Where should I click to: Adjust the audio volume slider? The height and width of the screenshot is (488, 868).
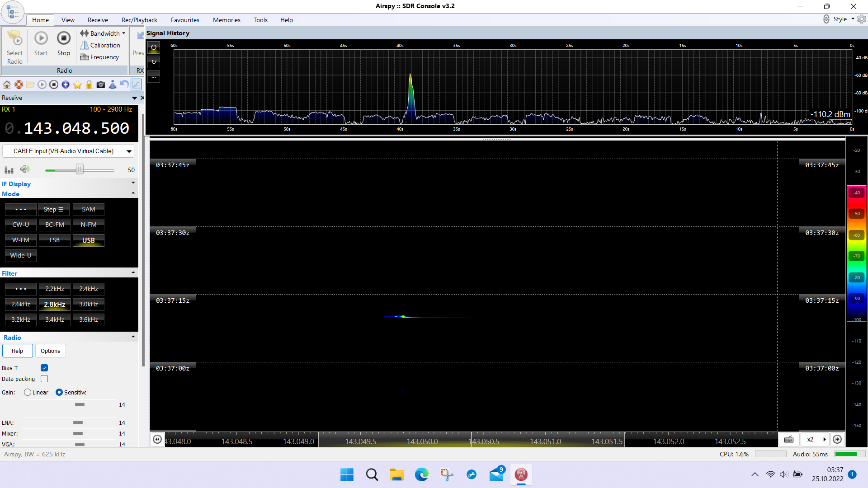[80, 169]
